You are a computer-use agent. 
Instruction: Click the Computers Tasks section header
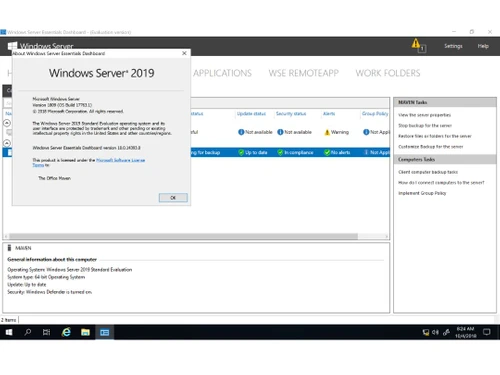[x=445, y=159]
